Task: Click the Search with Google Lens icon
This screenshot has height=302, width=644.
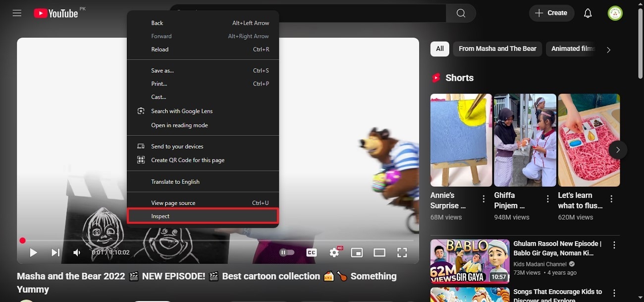Action: coord(141,111)
